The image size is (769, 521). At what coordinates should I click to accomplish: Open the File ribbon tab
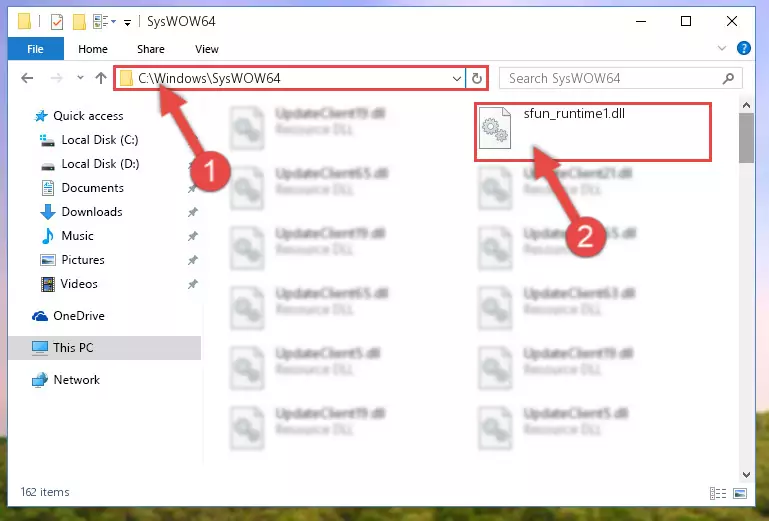[35, 49]
